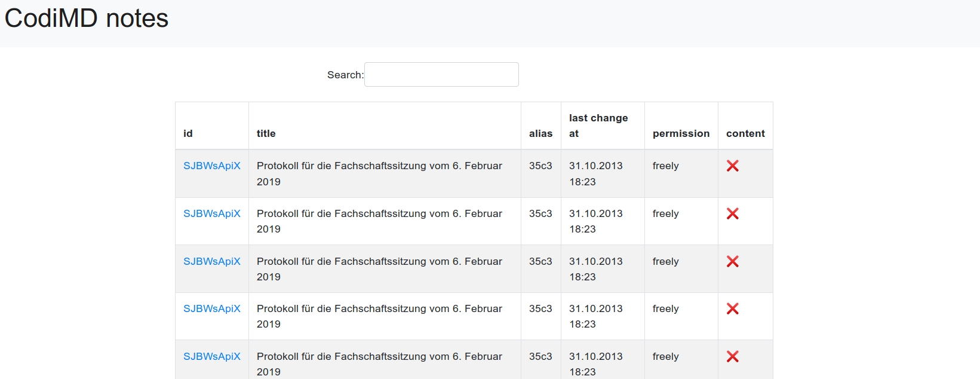Viewport: 980px width, 379px height.
Task: Click the red X icon in the second row
Action: 732,214
